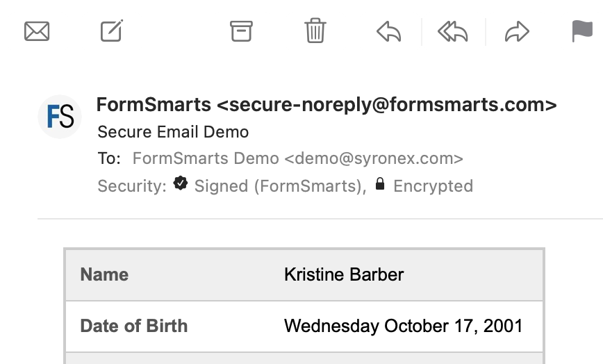603x364 pixels.
Task: Click the Date of Birth value
Action: pyautogui.click(x=403, y=326)
